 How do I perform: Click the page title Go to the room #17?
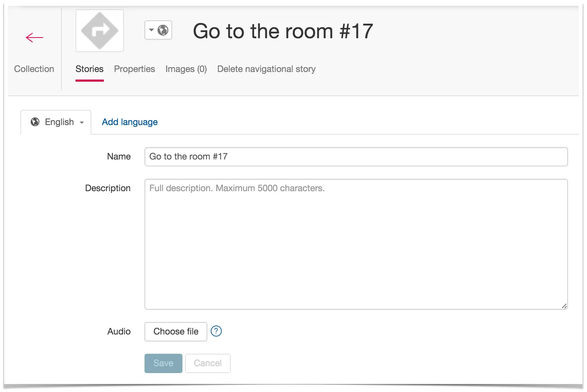(x=283, y=31)
